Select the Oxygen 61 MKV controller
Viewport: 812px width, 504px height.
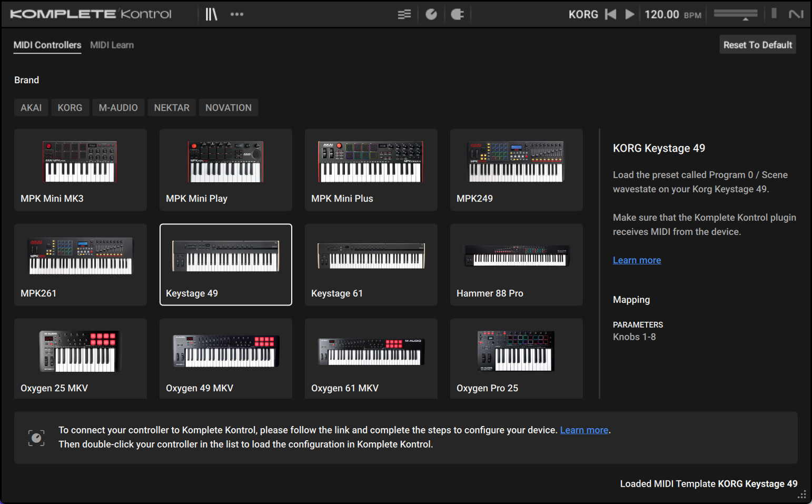[371, 359]
